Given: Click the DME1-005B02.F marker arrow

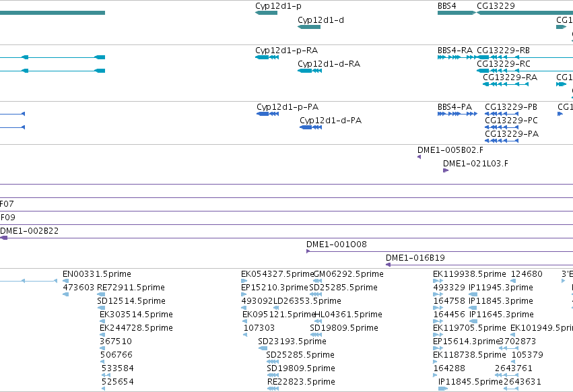Looking at the screenshot, I should point(419,157).
